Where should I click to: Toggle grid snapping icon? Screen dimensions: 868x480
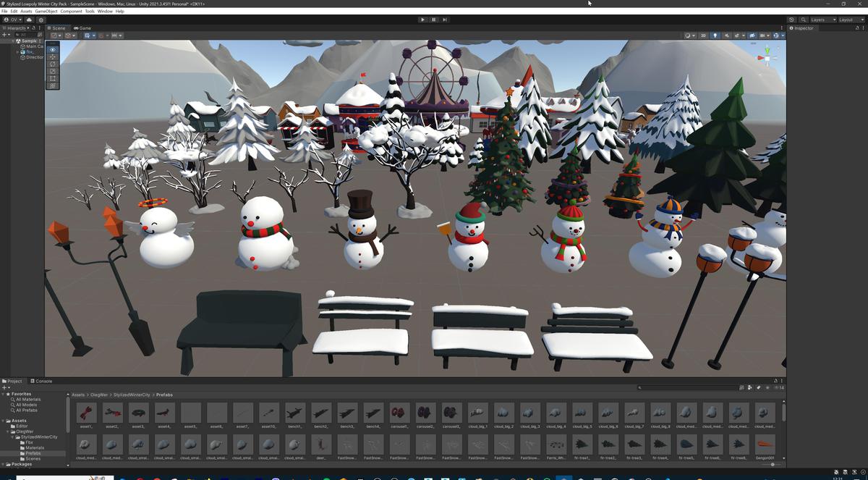point(101,35)
